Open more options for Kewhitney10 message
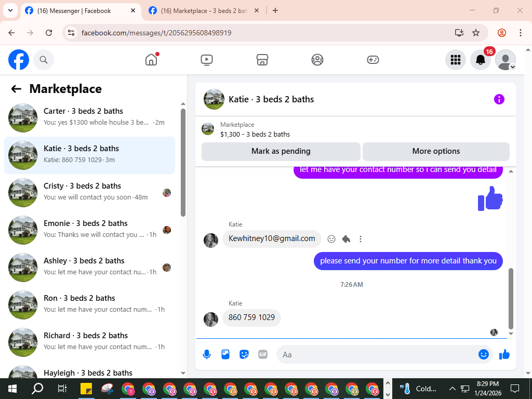The image size is (532, 399). [x=361, y=239]
